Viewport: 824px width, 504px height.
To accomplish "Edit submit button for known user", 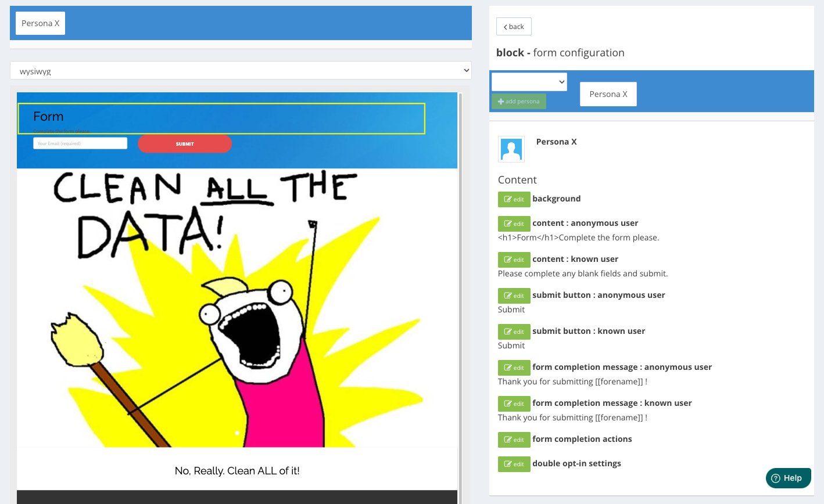I will pyautogui.click(x=514, y=332).
